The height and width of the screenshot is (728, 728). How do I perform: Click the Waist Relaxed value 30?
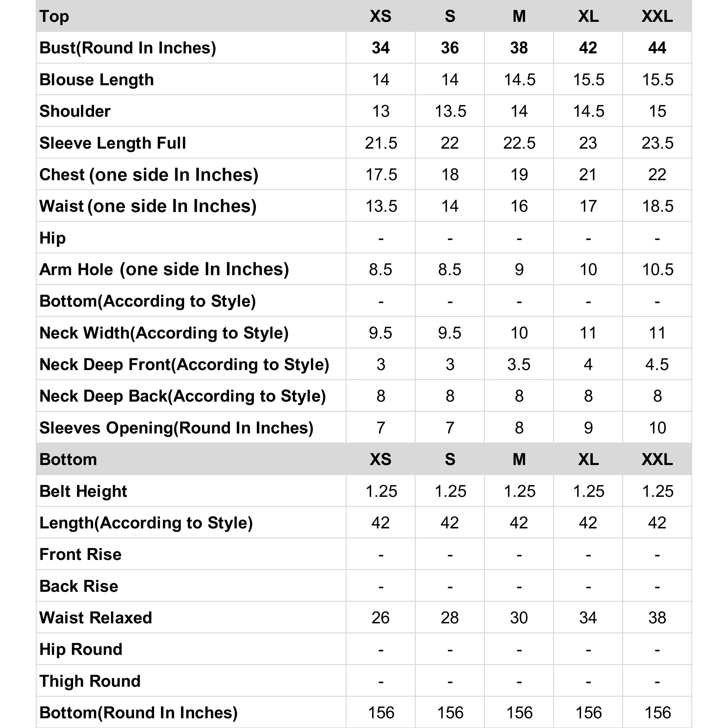[x=519, y=618]
